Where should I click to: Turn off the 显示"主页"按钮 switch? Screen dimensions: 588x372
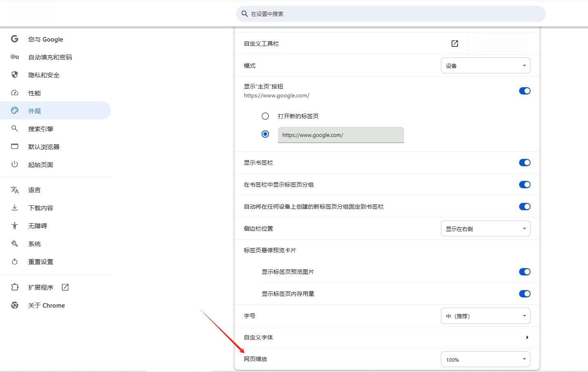click(525, 91)
